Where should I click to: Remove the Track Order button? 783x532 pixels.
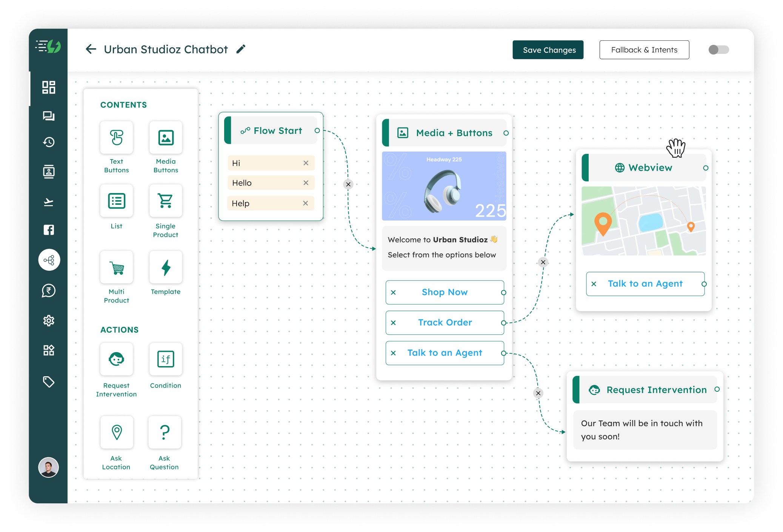[x=393, y=323]
